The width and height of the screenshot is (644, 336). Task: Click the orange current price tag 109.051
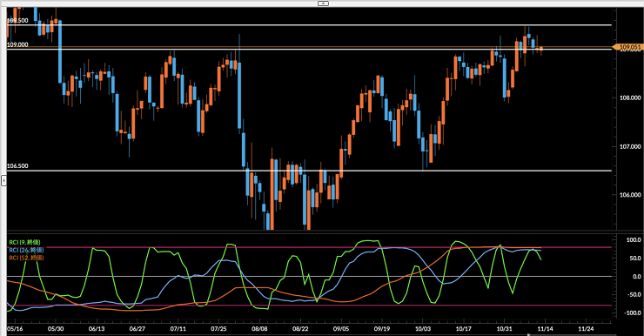[627, 47]
